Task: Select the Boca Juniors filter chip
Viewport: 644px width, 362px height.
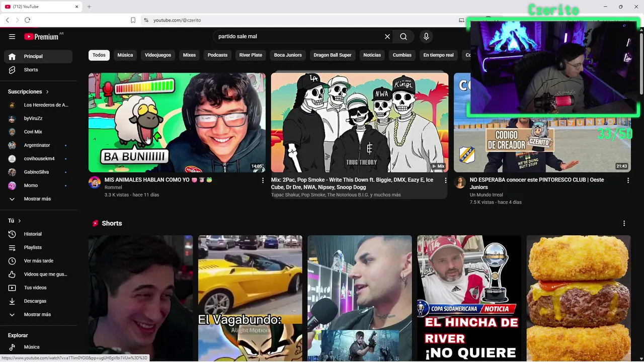Action: click(x=288, y=55)
